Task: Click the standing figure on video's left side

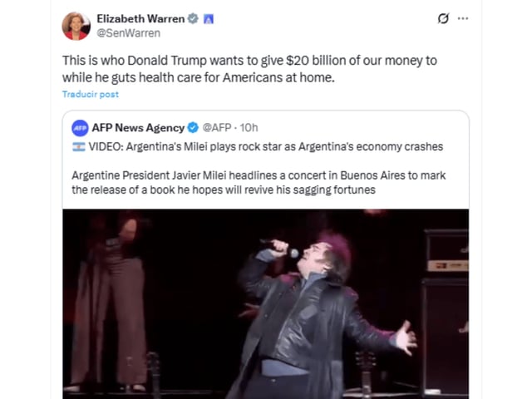Action: click(109, 303)
